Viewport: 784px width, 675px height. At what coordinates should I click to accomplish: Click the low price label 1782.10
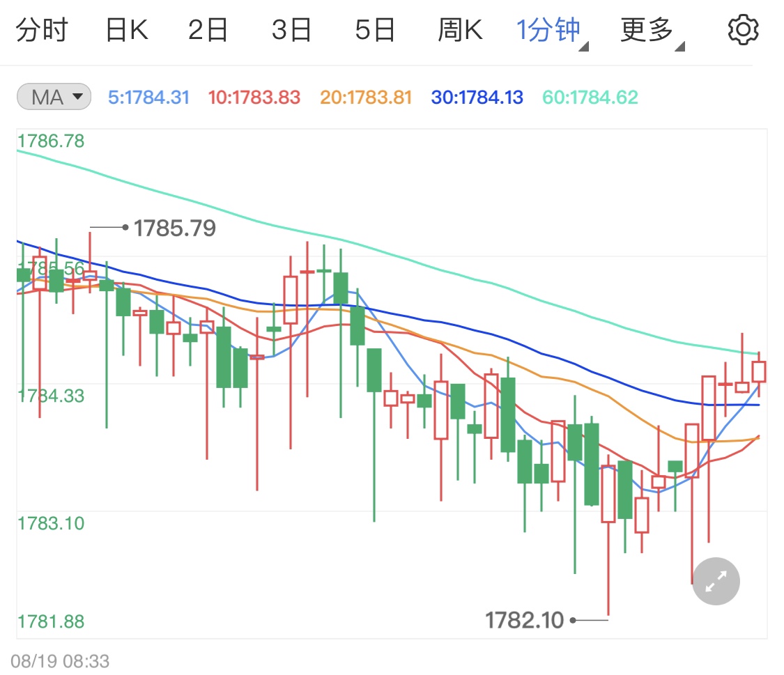[x=525, y=620]
